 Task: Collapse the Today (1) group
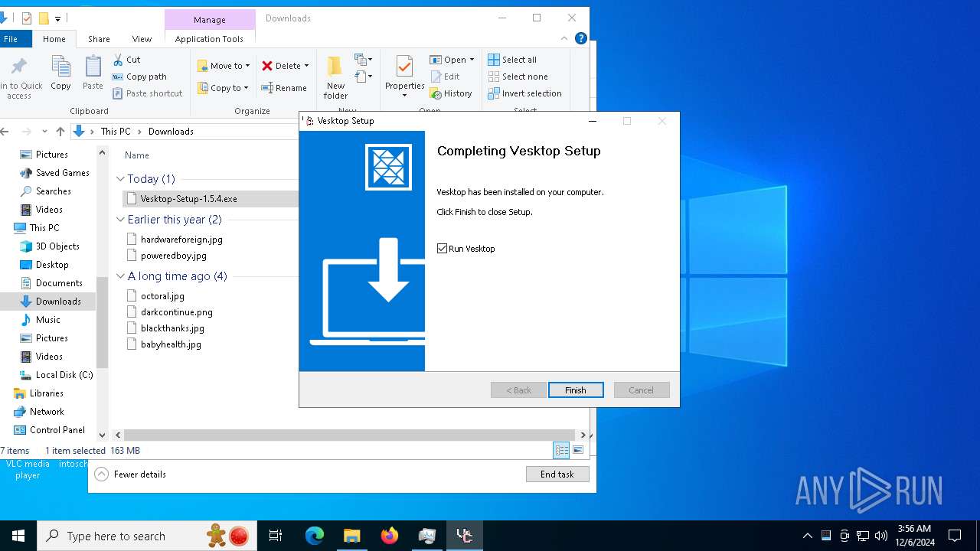click(120, 179)
